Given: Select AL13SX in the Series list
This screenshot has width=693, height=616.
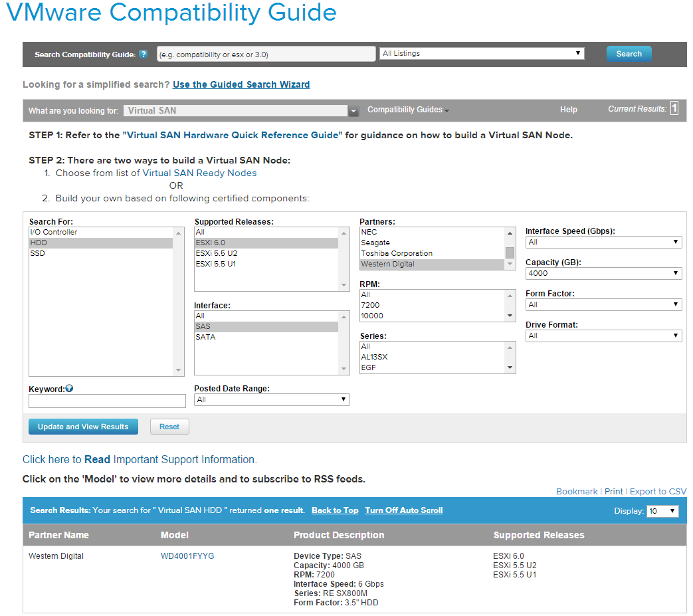Looking at the screenshot, I should coord(433,357).
